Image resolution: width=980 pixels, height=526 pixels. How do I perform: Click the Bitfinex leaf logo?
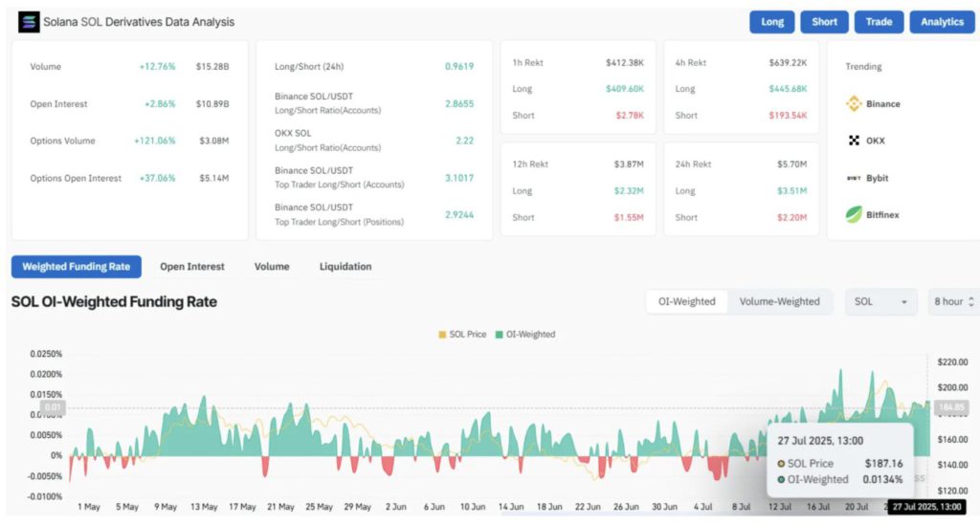tap(854, 214)
